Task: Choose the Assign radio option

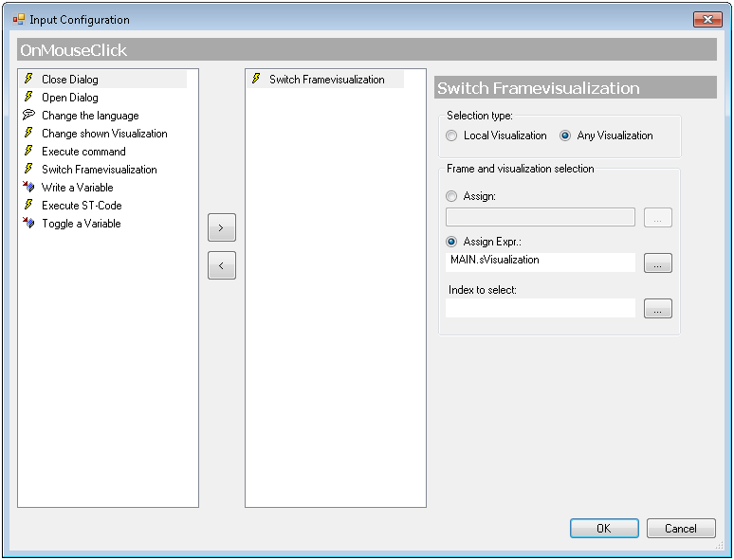Action: [x=451, y=196]
